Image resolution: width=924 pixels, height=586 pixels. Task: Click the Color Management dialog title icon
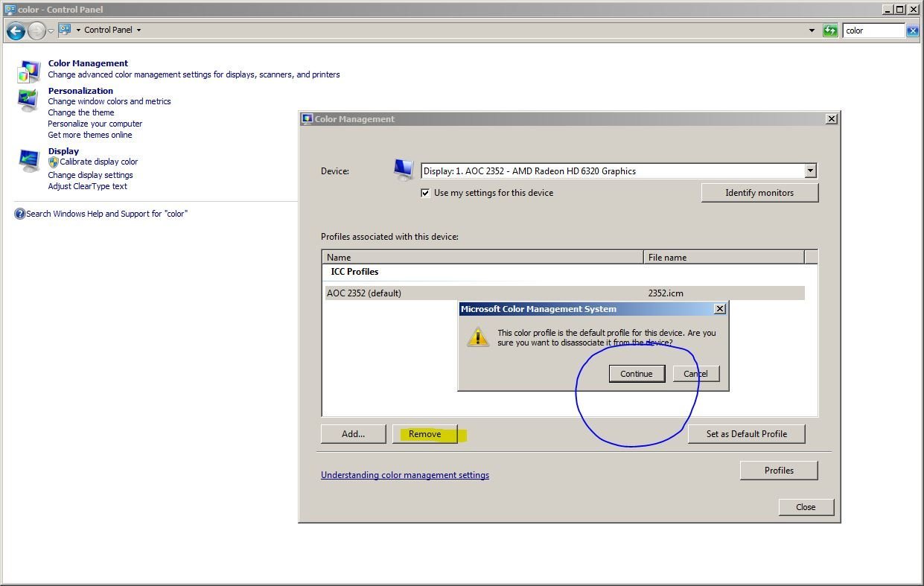point(307,119)
